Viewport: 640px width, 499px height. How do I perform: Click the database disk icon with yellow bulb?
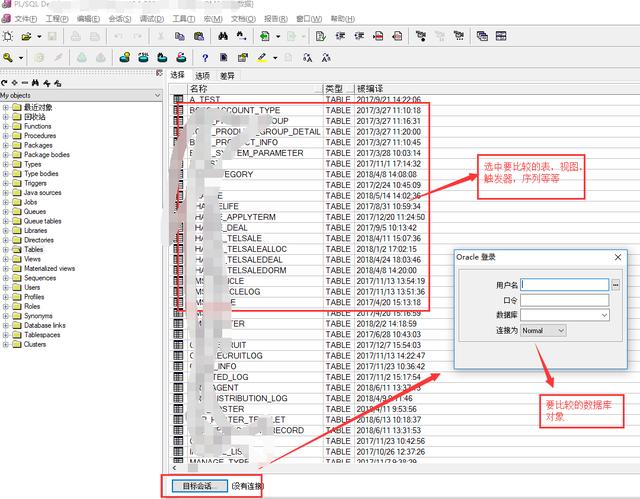(124, 58)
